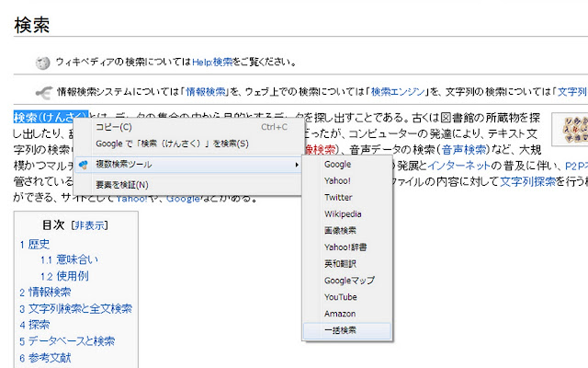Go to contents entry 6 参考文献
This screenshot has width=588, height=368.
click(45, 358)
